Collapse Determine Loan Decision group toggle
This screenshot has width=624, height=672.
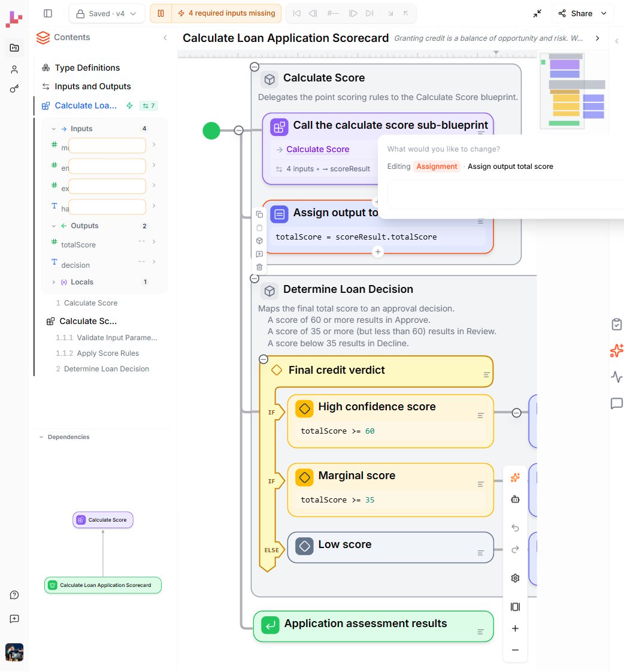[255, 279]
